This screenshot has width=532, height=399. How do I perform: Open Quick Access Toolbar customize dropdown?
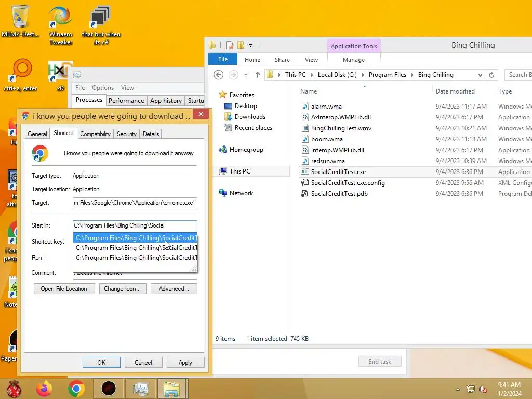point(251,45)
